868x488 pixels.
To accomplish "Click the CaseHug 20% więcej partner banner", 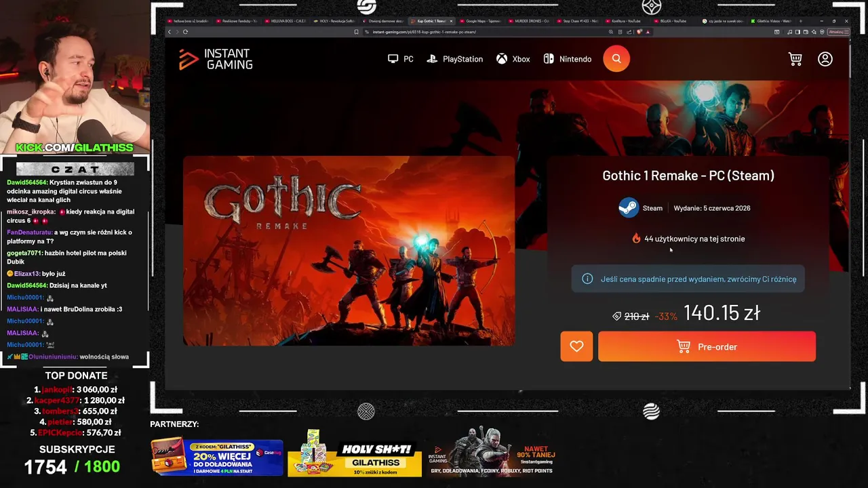I will point(217,457).
